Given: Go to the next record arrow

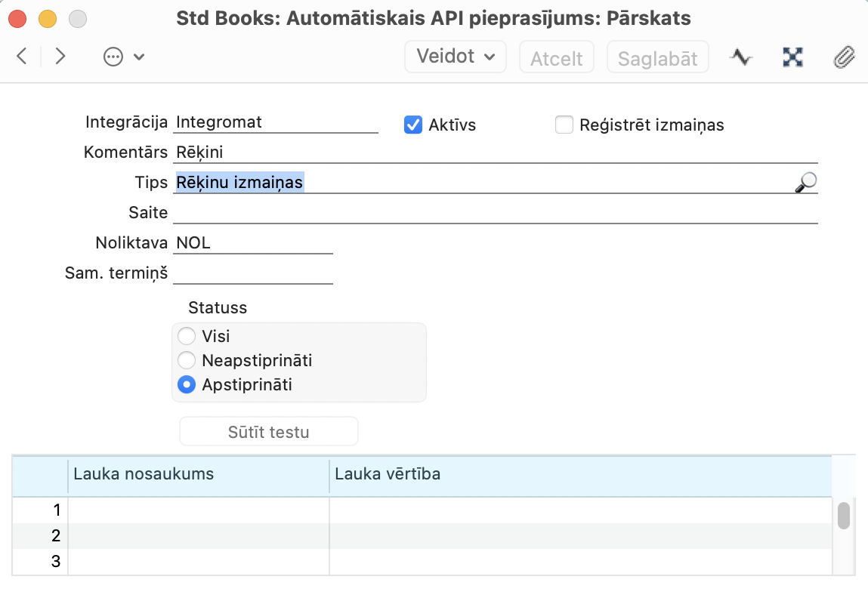Looking at the screenshot, I should (60, 57).
